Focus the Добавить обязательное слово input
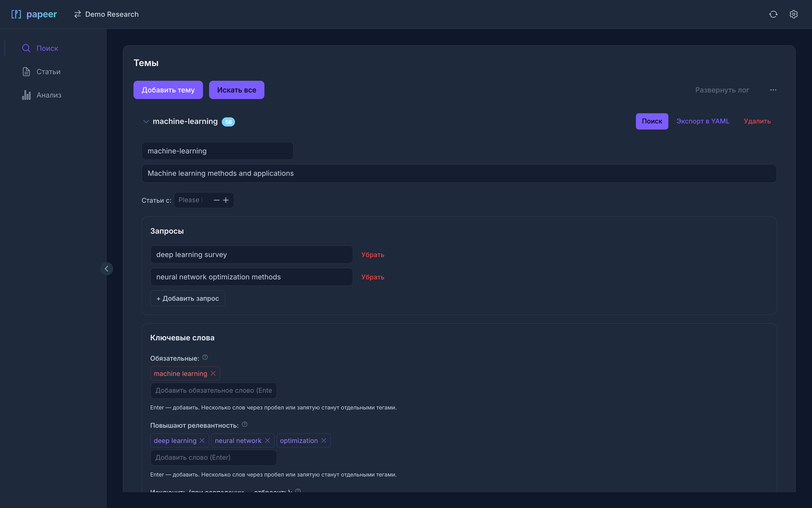This screenshot has width=812, height=508. pos(213,390)
